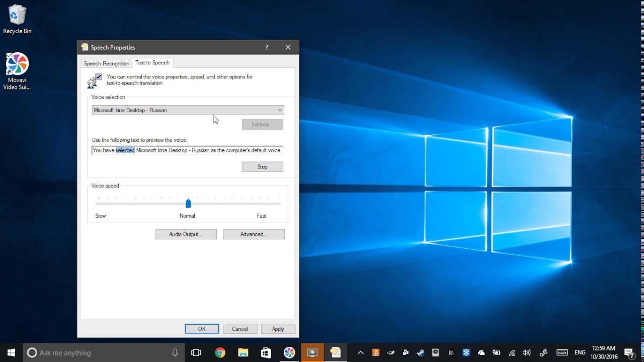
Task: Adjust the Voice speed slider thumb
Action: (188, 203)
